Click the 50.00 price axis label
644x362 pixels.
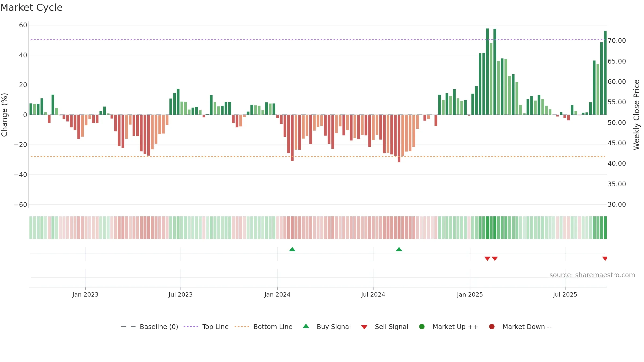[617, 123]
